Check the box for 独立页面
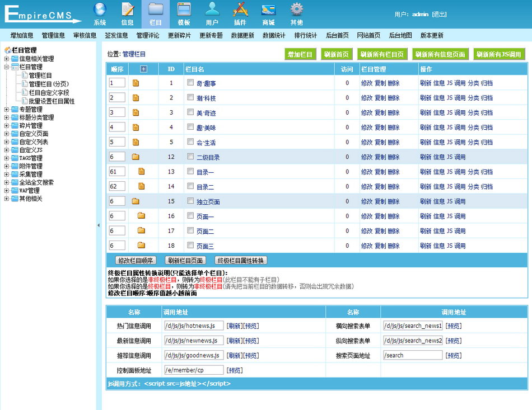 [x=190, y=201]
